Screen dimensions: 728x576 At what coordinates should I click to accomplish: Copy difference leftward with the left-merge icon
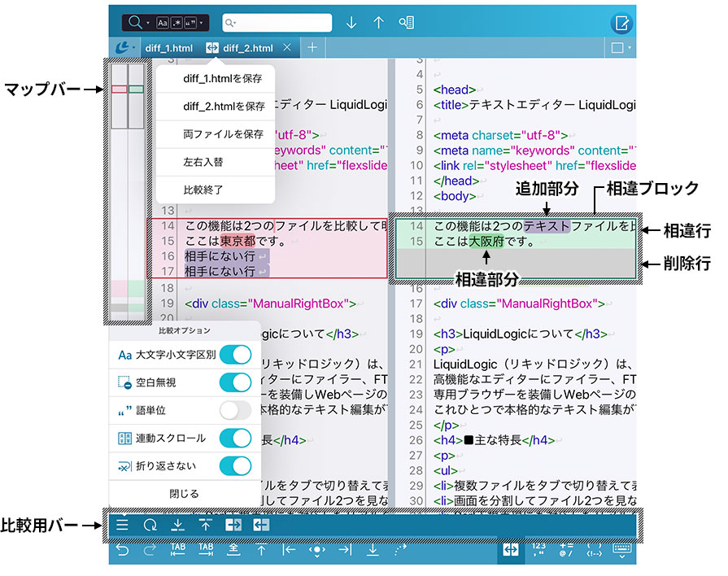(262, 525)
